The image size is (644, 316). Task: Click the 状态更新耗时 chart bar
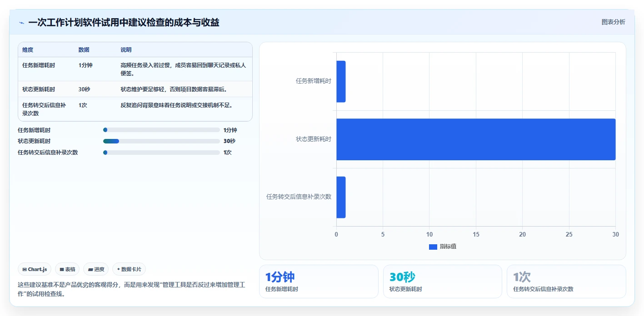tap(476, 139)
